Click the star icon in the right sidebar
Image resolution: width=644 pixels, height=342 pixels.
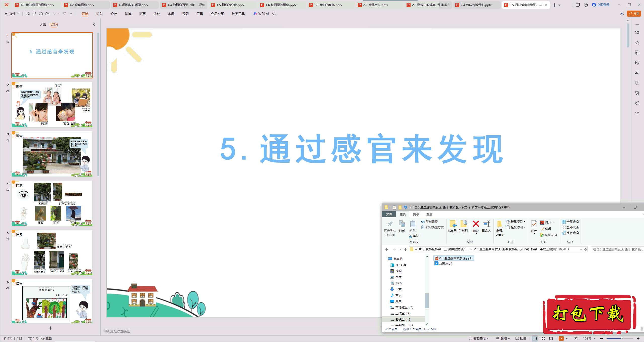(637, 42)
